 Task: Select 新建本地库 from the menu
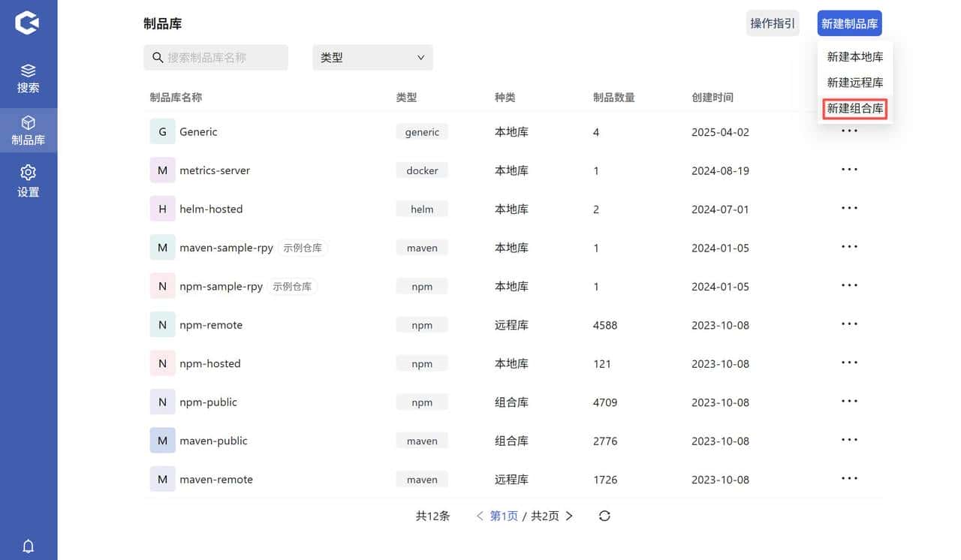click(x=854, y=56)
